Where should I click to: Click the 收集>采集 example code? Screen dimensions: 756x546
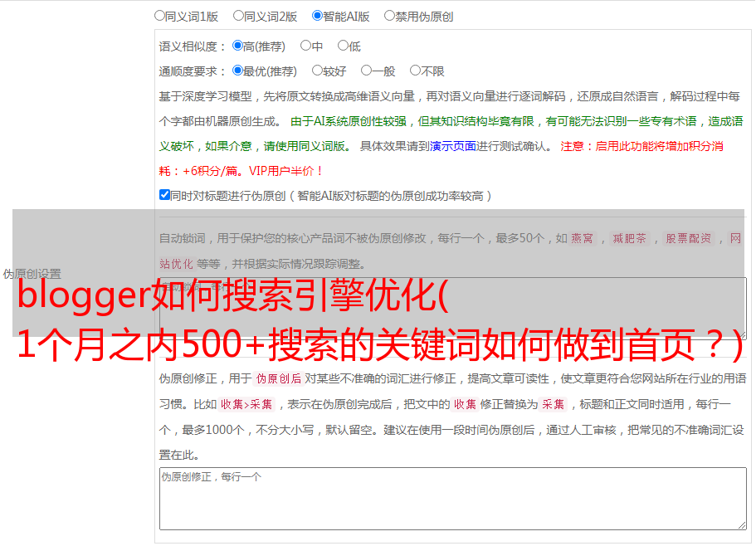(x=246, y=404)
